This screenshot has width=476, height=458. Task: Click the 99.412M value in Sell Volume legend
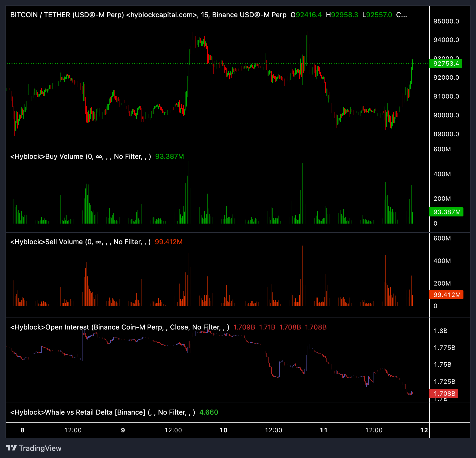(169, 242)
